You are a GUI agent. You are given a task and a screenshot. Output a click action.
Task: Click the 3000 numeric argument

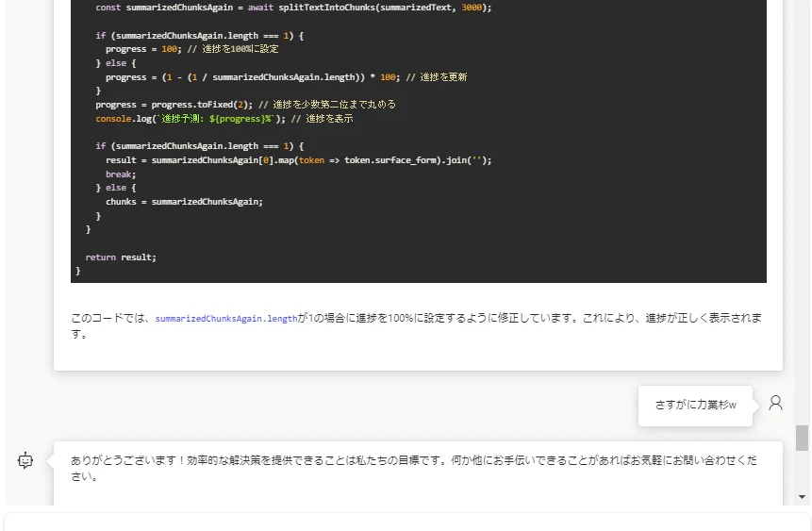click(x=472, y=8)
